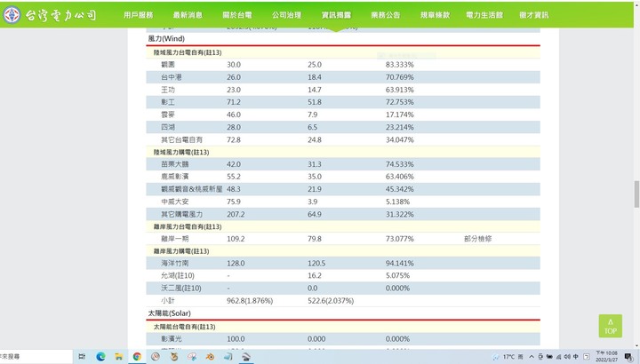Open the notification center icon

click(629, 357)
